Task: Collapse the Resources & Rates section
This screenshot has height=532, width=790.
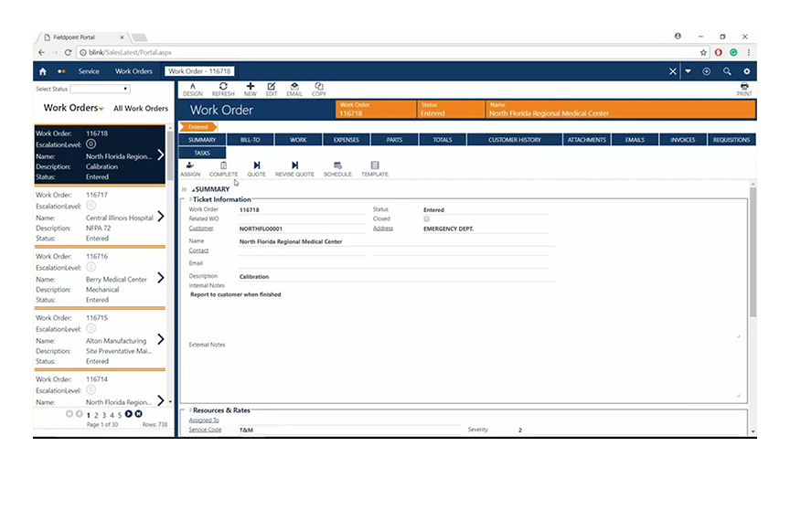Action: (x=191, y=410)
